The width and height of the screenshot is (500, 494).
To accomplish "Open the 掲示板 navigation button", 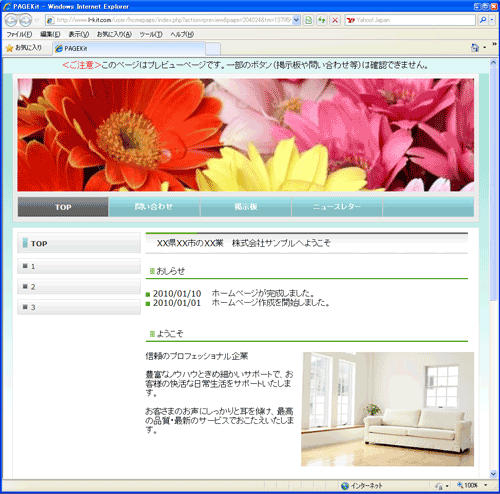I will (246, 207).
